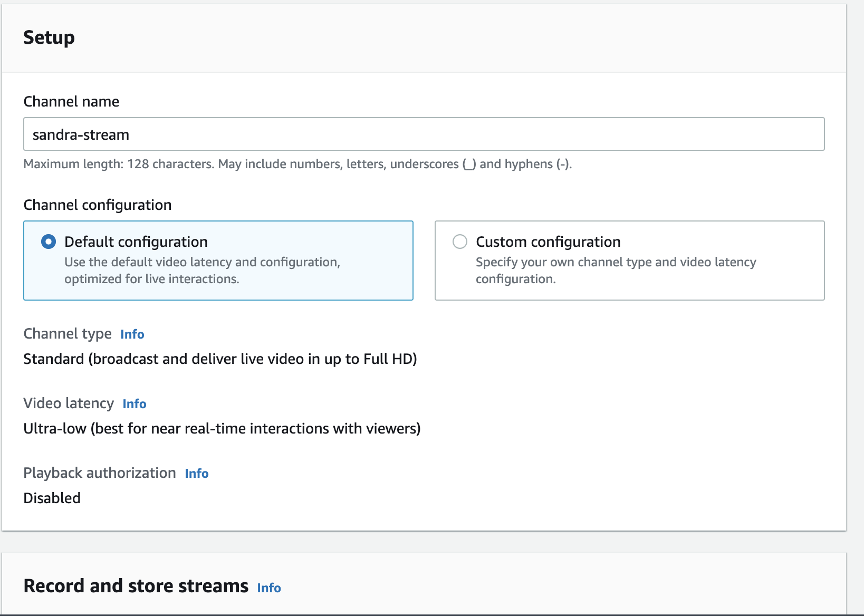Image resolution: width=864 pixels, height=616 pixels.
Task: Open the Info link beside Playback authorization
Action: 197,474
